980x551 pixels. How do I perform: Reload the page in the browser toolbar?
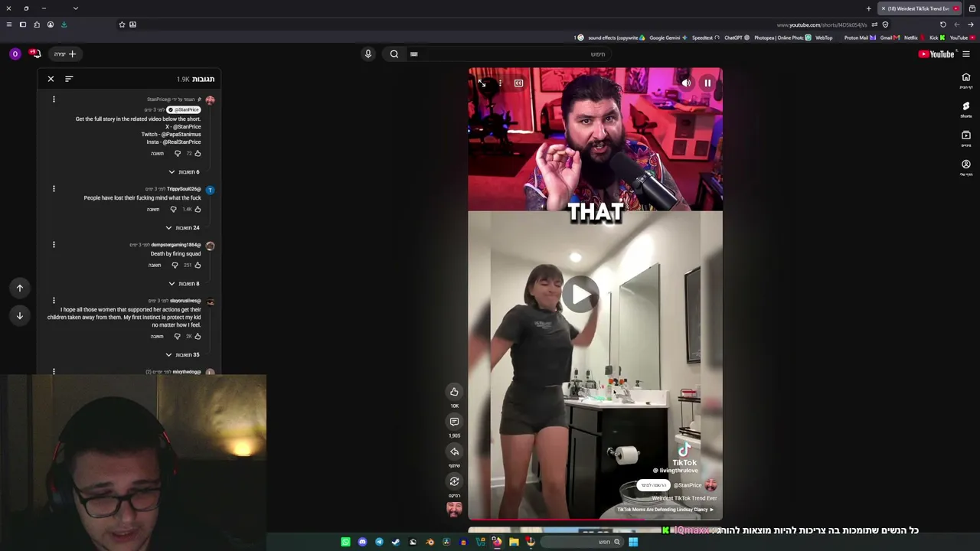pos(942,24)
